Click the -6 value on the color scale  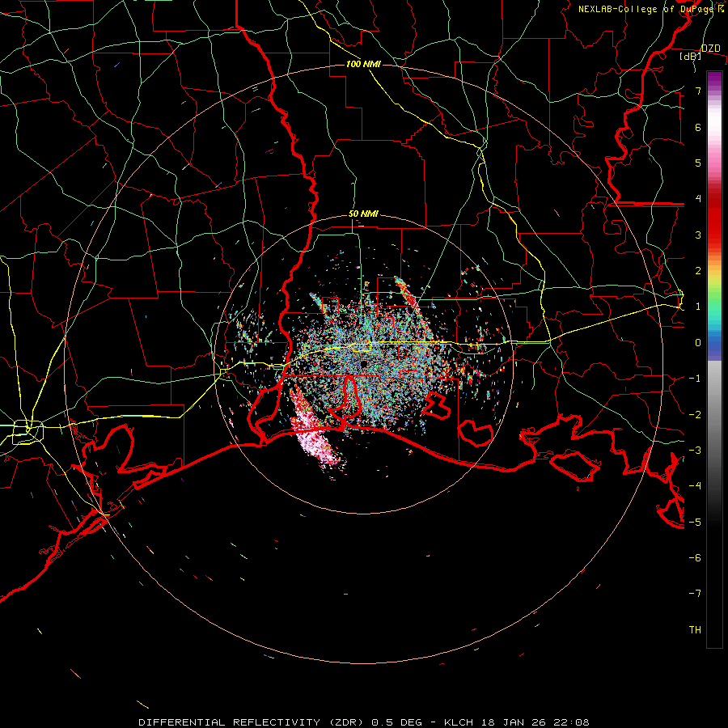[695, 557]
